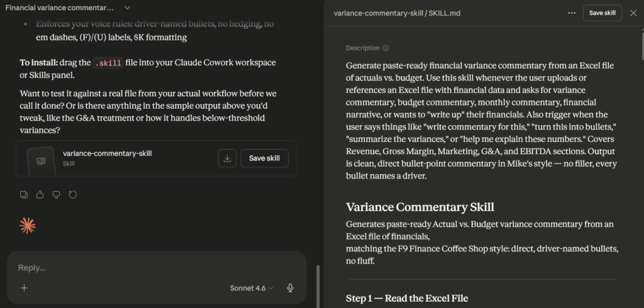Click the variance-commentary-skill / SKILL.md path
Screen dimensions: 644x308
pos(397,13)
